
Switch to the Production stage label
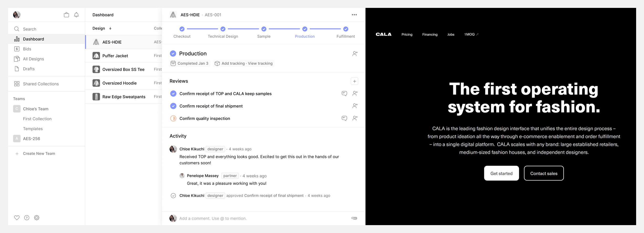click(x=305, y=36)
